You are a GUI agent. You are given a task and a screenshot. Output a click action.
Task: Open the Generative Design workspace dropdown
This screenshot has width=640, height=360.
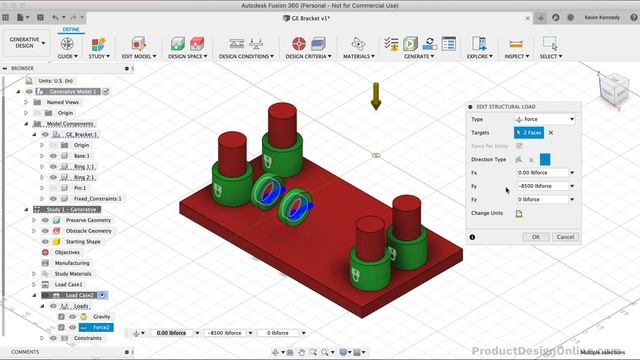[x=27, y=43]
